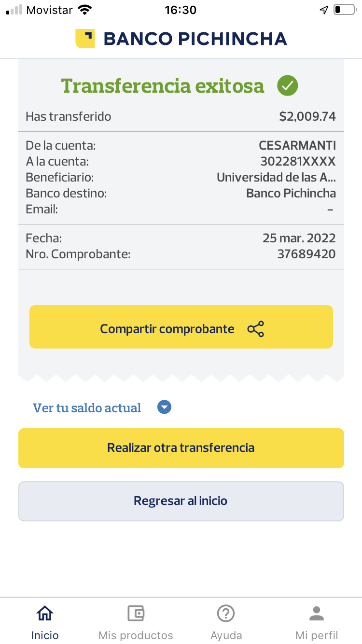Tap the Ayuda question mark icon

coord(226,614)
